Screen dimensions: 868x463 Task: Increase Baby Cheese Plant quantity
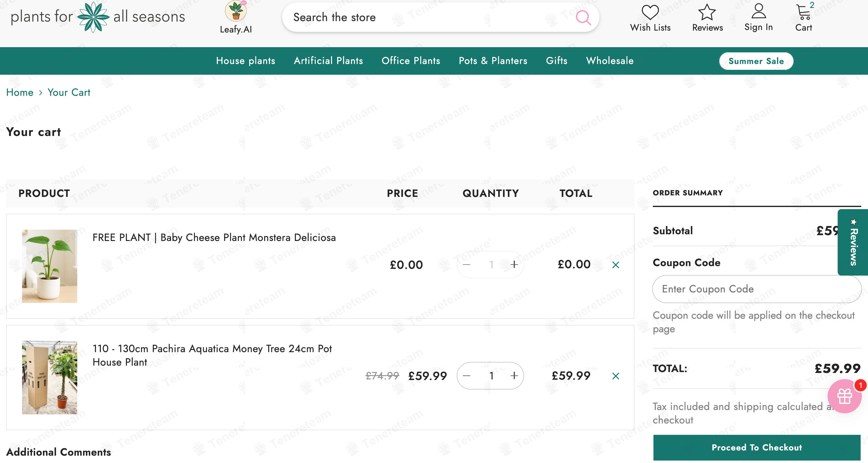tap(514, 265)
